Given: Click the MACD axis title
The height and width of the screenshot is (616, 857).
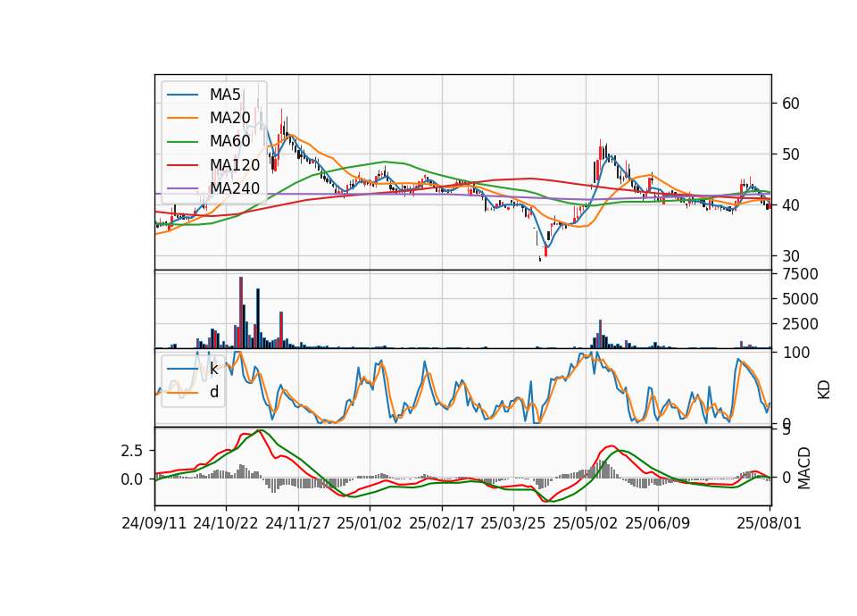Looking at the screenshot, I should click(x=804, y=469).
